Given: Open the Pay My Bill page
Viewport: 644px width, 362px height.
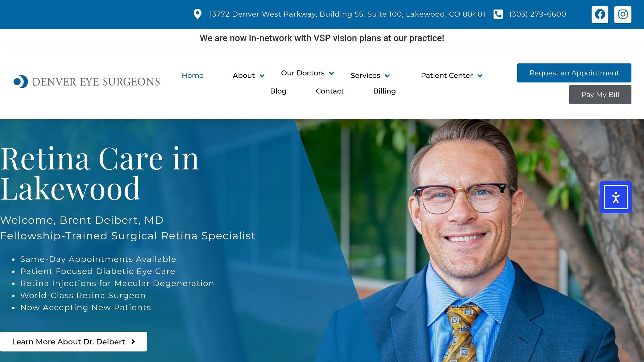Looking at the screenshot, I should 600,94.
